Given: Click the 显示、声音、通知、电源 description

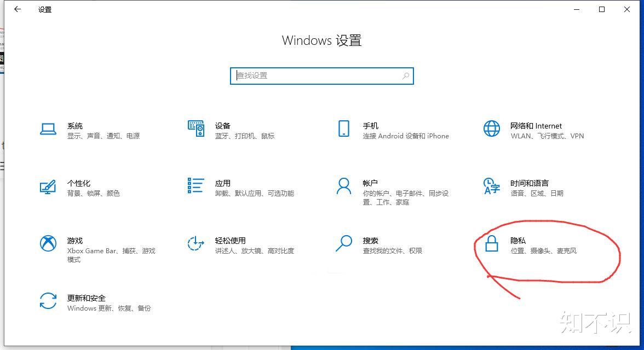Looking at the screenshot, I should point(104,136).
